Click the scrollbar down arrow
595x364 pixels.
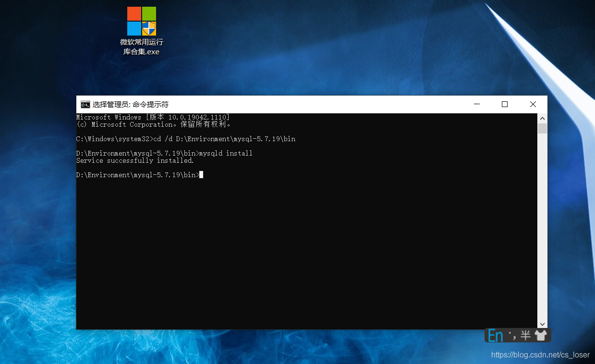click(542, 325)
